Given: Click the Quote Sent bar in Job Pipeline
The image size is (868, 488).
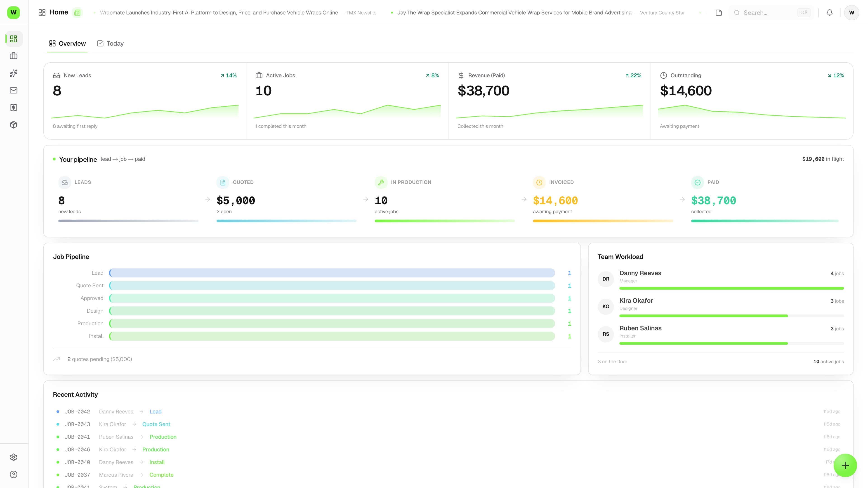Looking at the screenshot, I should tap(332, 286).
